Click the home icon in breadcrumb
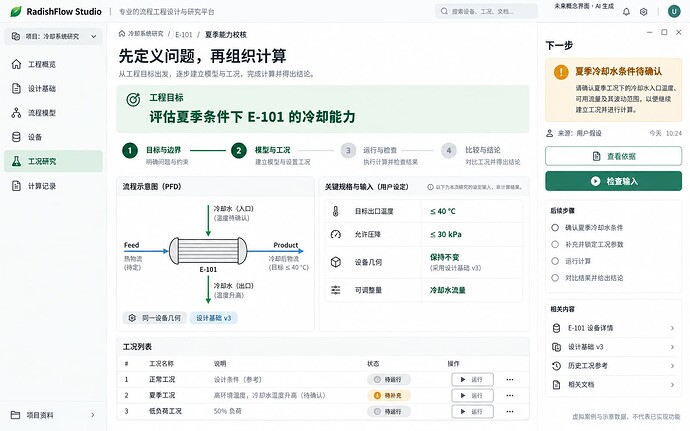Image resolution: width=690 pixels, height=431 pixels. (122, 34)
